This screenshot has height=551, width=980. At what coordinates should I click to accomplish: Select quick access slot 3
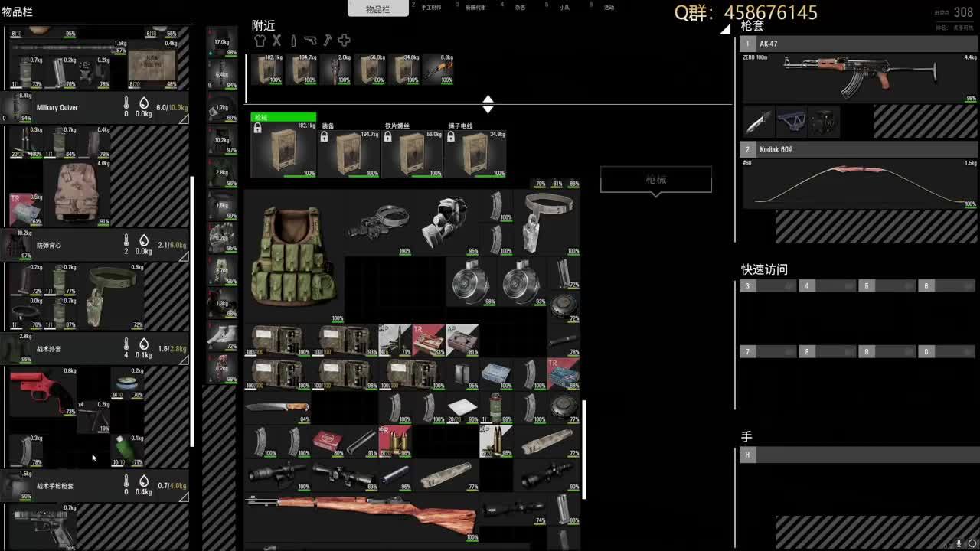pos(768,285)
